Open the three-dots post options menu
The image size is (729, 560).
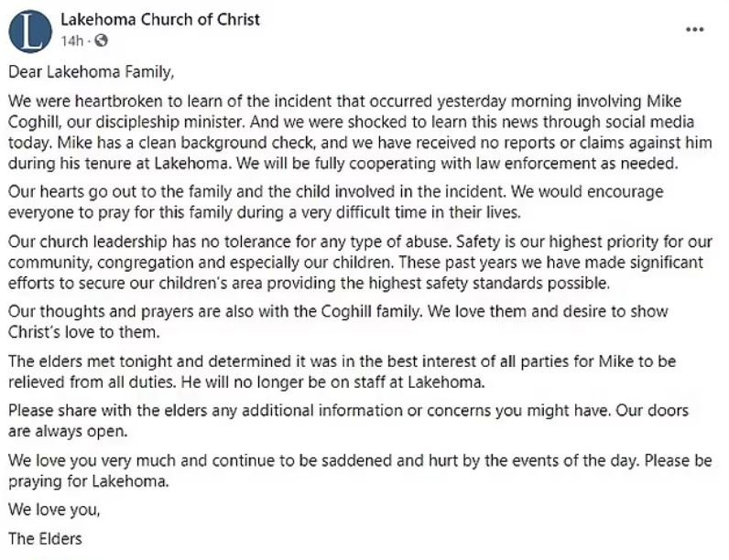694,29
